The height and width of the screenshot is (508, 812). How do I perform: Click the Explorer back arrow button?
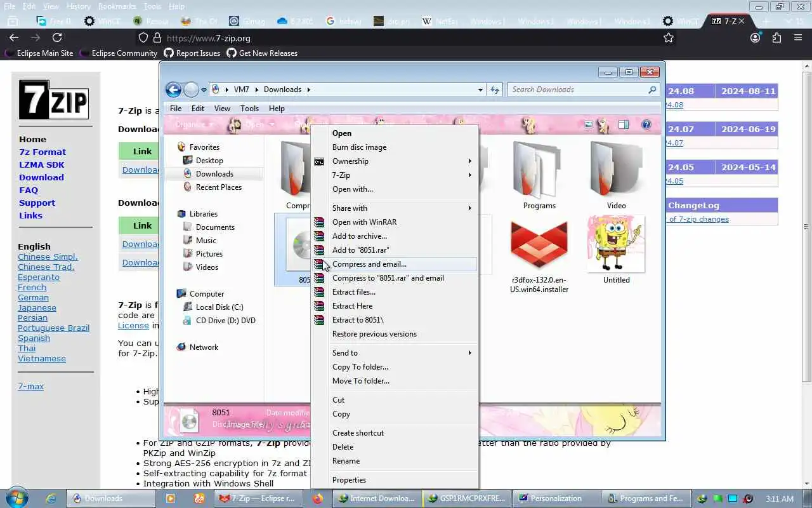pyautogui.click(x=173, y=90)
